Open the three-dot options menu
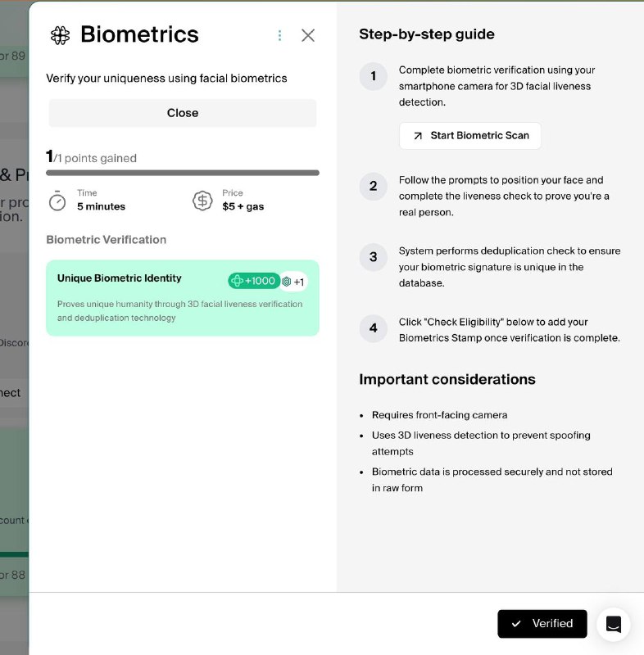Screen dimensions: 644x655 click(279, 35)
